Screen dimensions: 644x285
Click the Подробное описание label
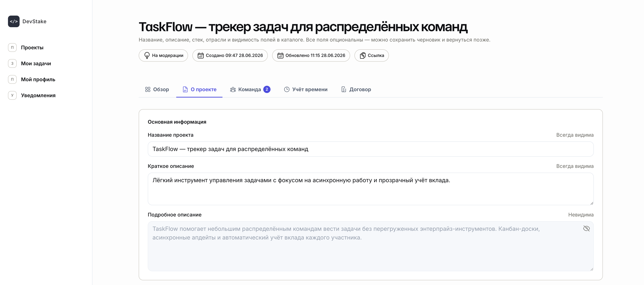tap(174, 215)
